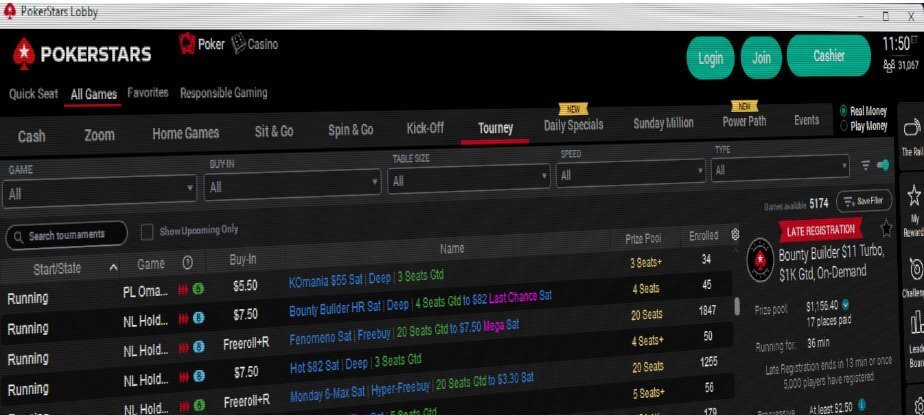Open KOmania $55 Sat tournament
This screenshot has width=924, height=415.
[x=366, y=278]
